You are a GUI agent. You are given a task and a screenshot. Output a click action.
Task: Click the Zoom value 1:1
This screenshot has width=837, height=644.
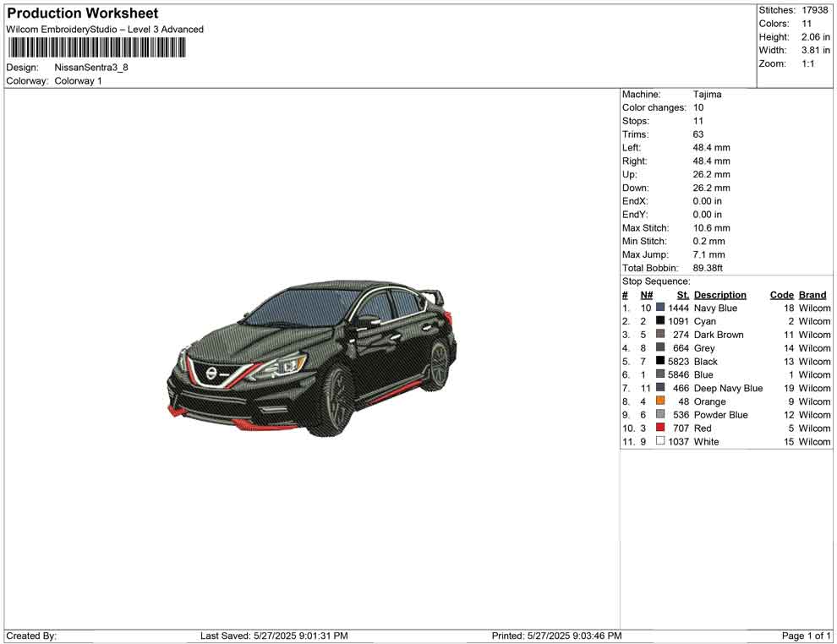[807, 63]
